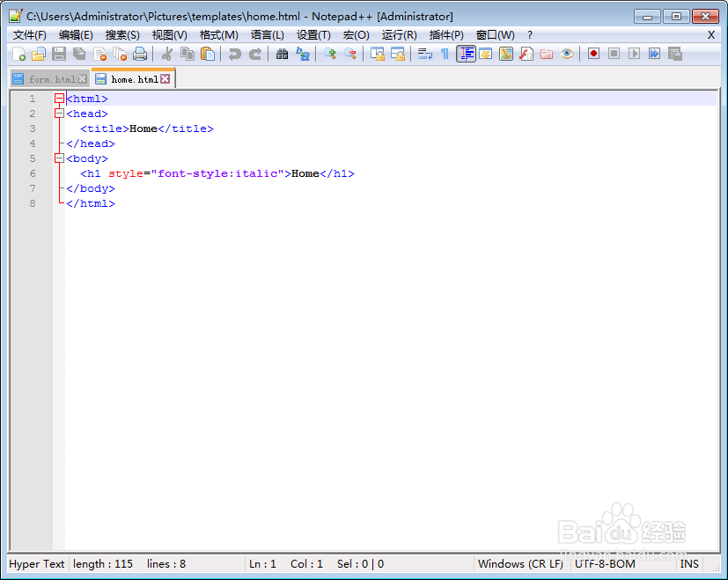728x580 pixels.
Task: Click the Redo arrow icon
Action: 255,54
